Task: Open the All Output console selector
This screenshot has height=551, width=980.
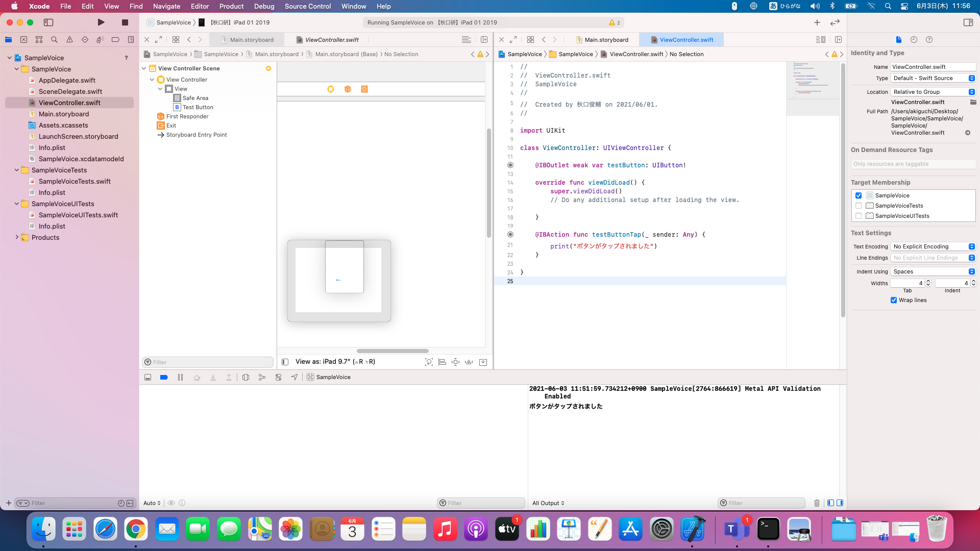Action: (548, 503)
